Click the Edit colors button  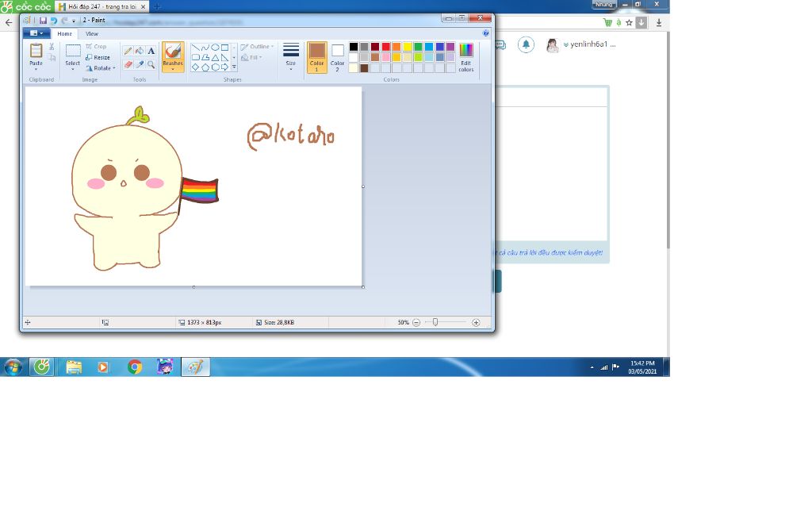click(x=466, y=57)
